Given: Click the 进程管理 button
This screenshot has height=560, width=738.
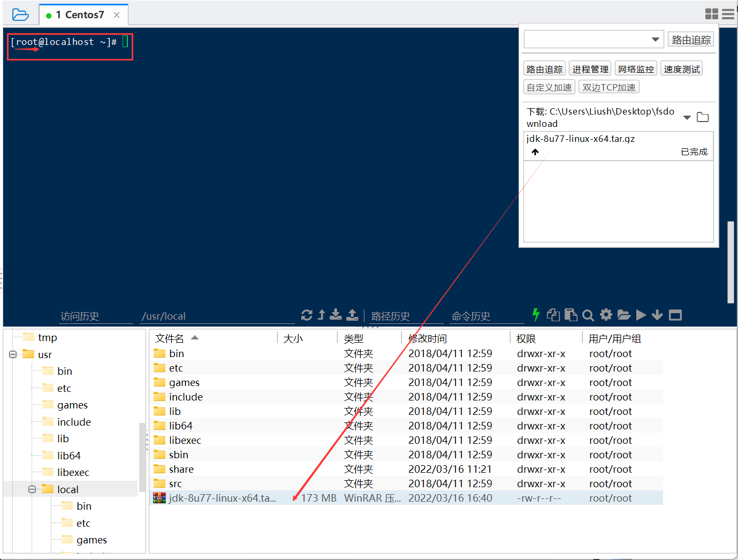Looking at the screenshot, I should point(590,68).
